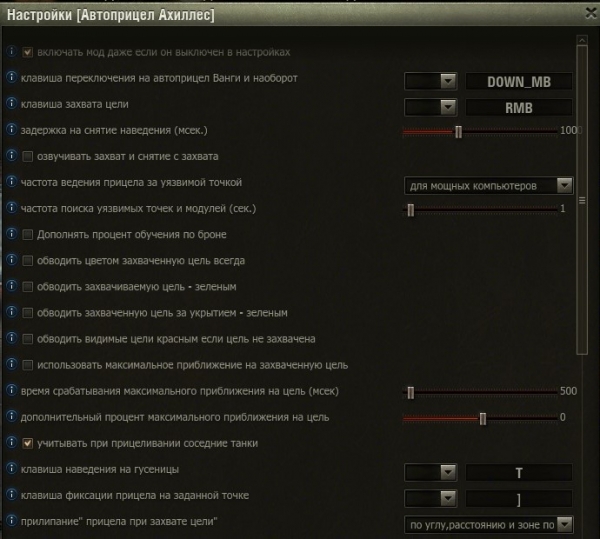Click info icon for 'задержка на снятие наведения'
The height and width of the screenshot is (539, 600).
click(x=11, y=129)
